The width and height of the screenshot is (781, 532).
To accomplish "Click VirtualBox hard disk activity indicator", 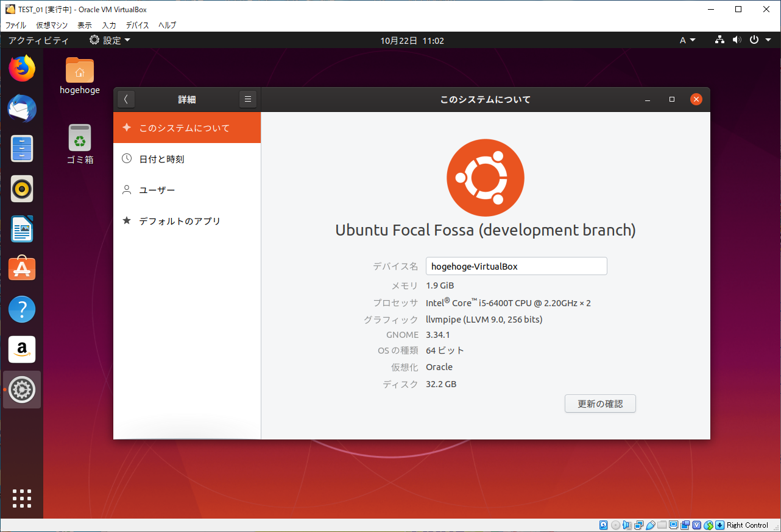I will [x=604, y=525].
